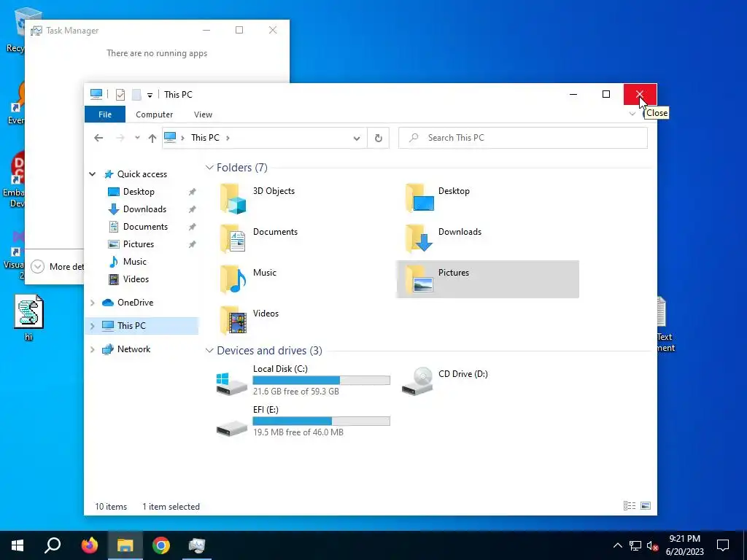
Task: Click the Local Disk (C:) usage bar
Action: [321, 380]
